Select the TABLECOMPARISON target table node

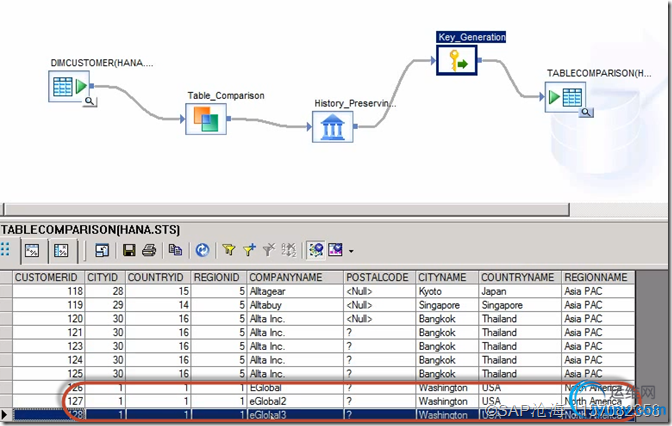565,97
